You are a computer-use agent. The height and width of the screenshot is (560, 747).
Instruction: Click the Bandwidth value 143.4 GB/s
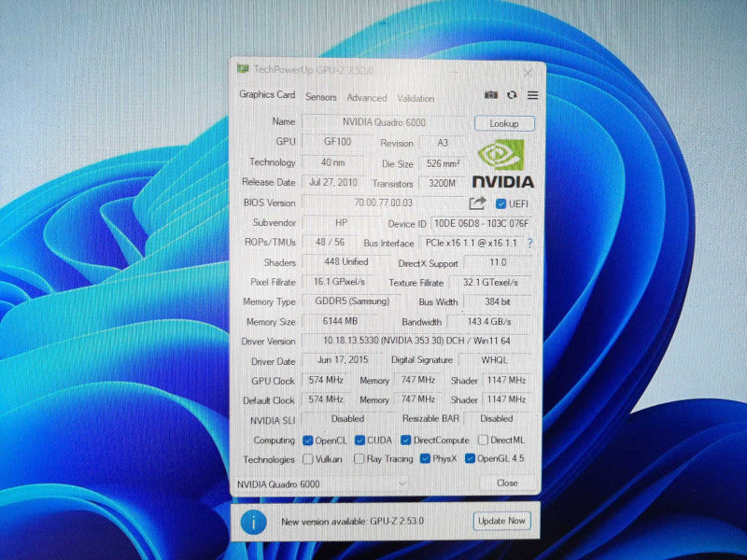[489, 322]
